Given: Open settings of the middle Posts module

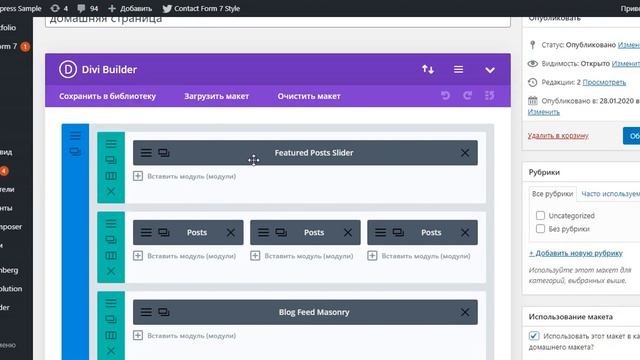Looking at the screenshot, I should point(263,233).
